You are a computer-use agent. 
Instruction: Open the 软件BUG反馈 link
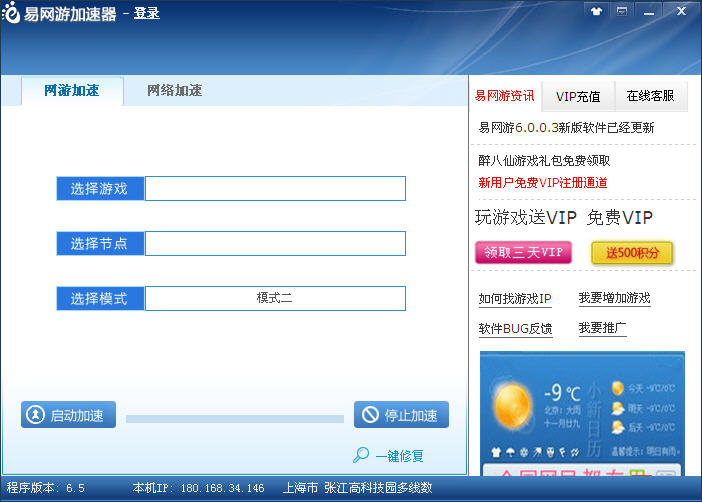tap(515, 329)
